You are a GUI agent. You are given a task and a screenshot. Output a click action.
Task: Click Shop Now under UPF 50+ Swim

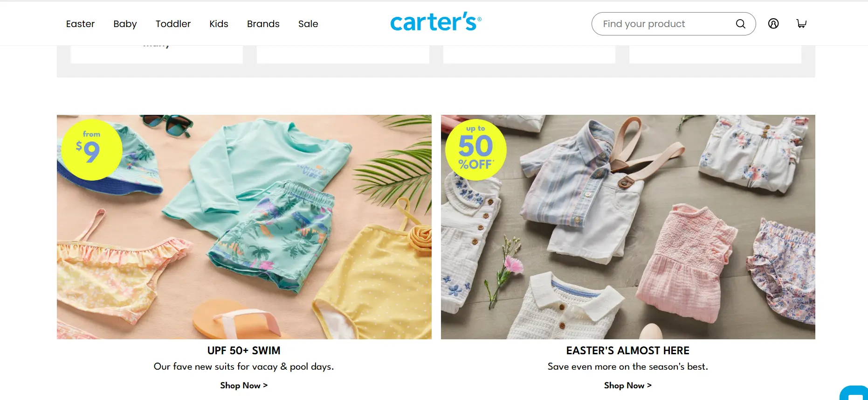(244, 386)
